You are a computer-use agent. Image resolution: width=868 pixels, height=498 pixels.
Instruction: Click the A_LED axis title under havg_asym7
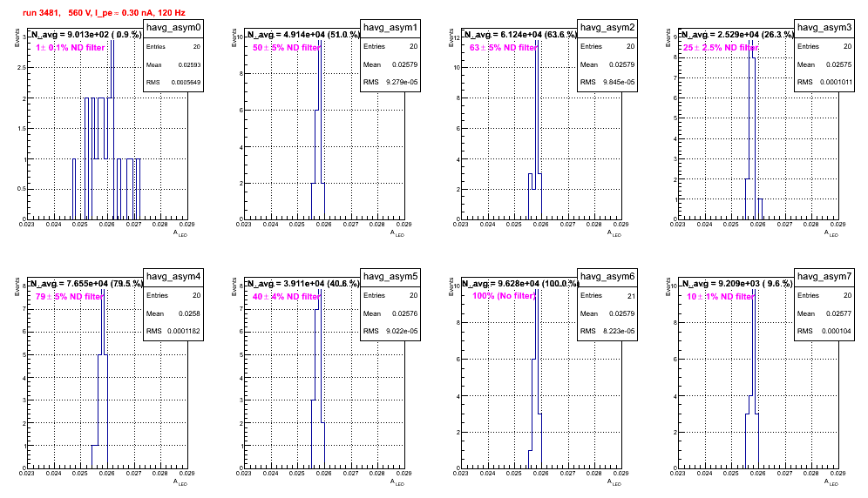tap(831, 482)
